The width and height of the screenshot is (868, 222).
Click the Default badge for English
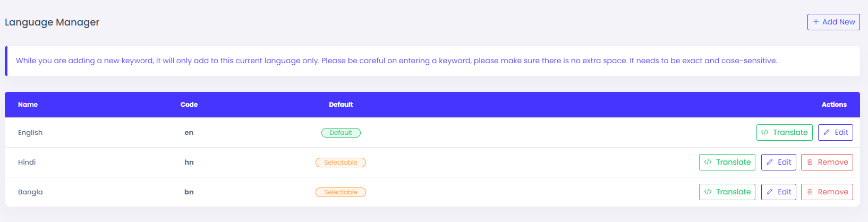[341, 133]
